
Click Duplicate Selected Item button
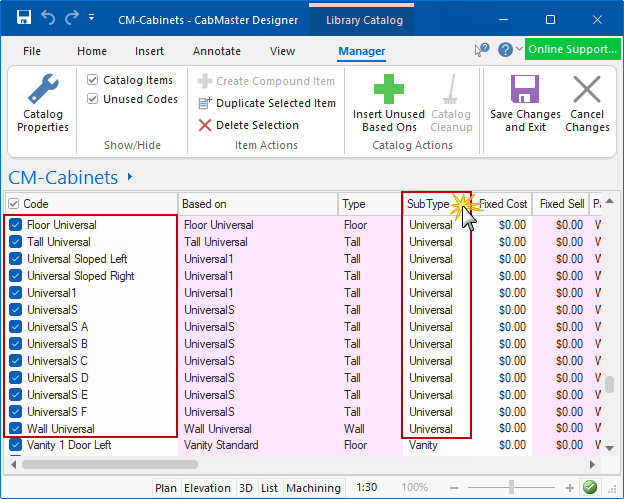pyautogui.click(x=267, y=103)
